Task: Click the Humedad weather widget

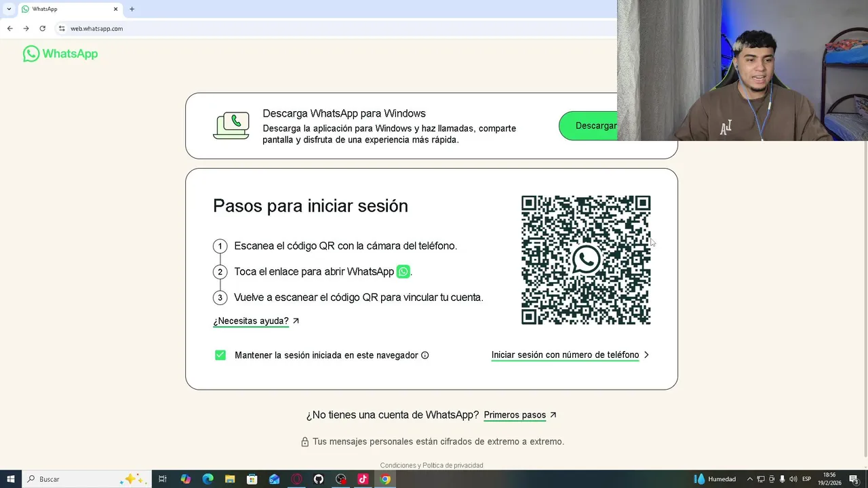Action: [x=715, y=479]
